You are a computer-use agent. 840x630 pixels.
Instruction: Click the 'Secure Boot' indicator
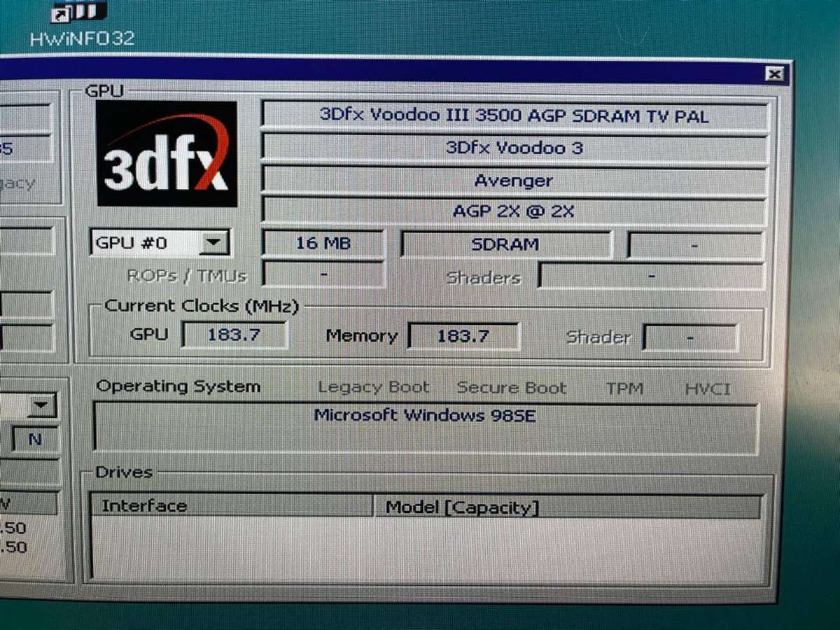point(512,388)
